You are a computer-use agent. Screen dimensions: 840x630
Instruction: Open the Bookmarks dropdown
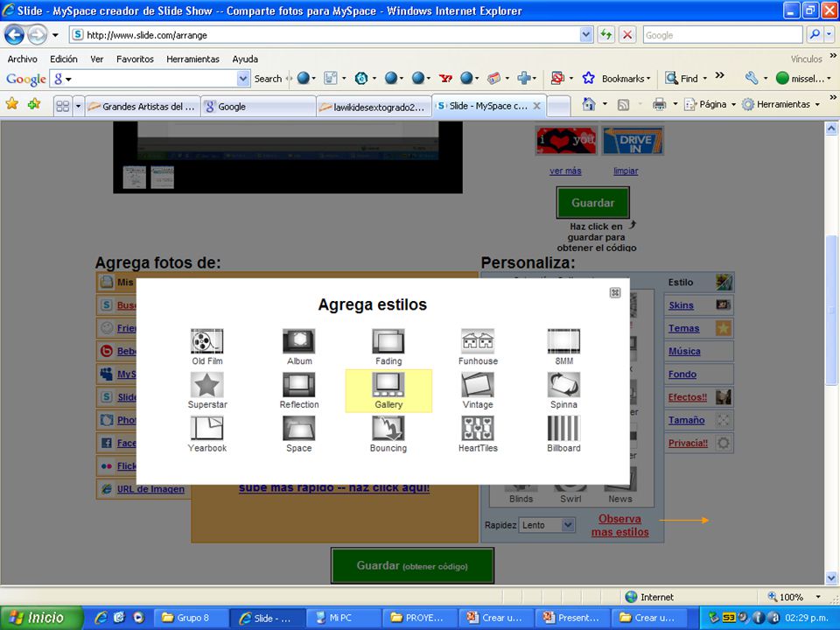pyautogui.click(x=626, y=79)
